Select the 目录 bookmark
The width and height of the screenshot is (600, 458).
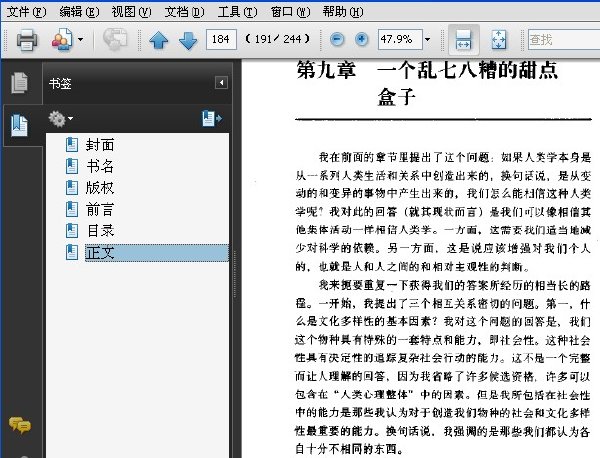100,231
